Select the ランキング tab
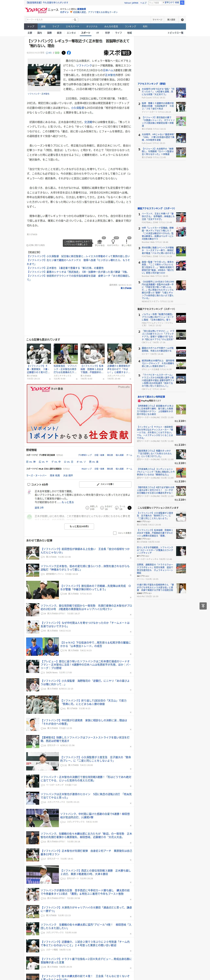The height and width of the screenshot is (980, 210). pyautogui.click(x=130, y=27)
